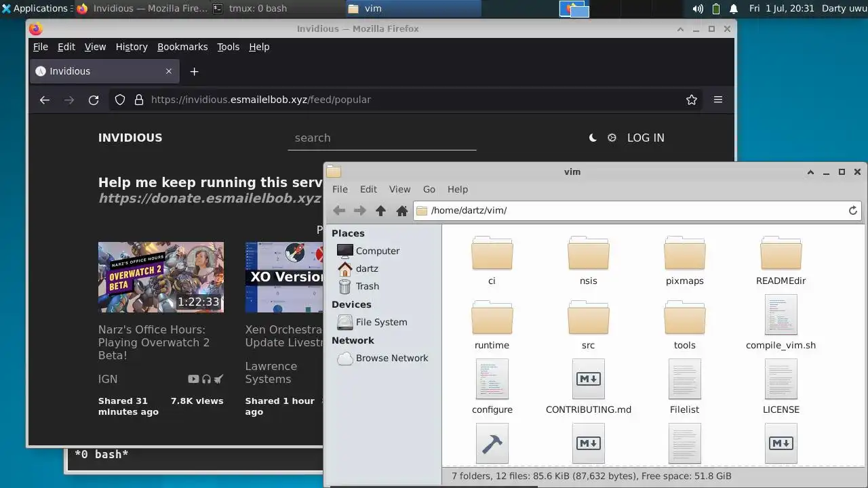Screen dimensions: 868x488
Task: Select the CONTRIBUTING.md file
Action: point(588,388)
